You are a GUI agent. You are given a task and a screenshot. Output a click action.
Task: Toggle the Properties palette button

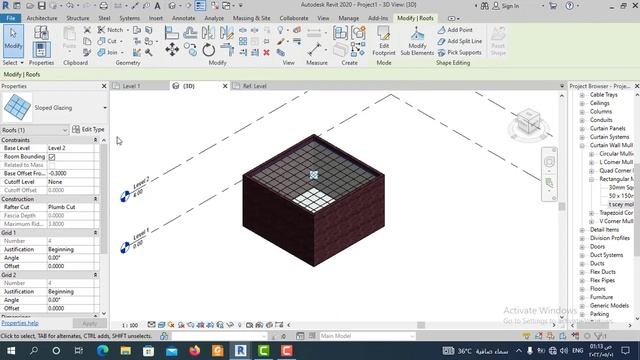pyautogui.click(x=41, y=50)
